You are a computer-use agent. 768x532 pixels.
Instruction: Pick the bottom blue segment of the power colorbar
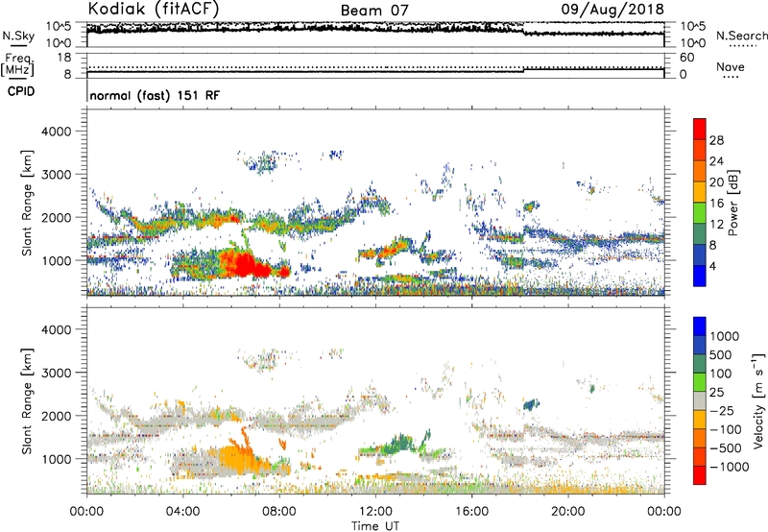click(700, 276)
